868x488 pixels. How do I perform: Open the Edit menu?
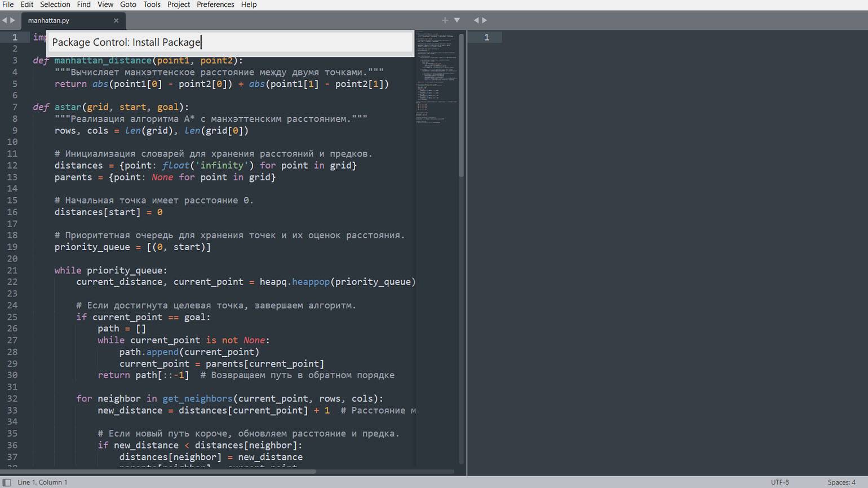27,5
